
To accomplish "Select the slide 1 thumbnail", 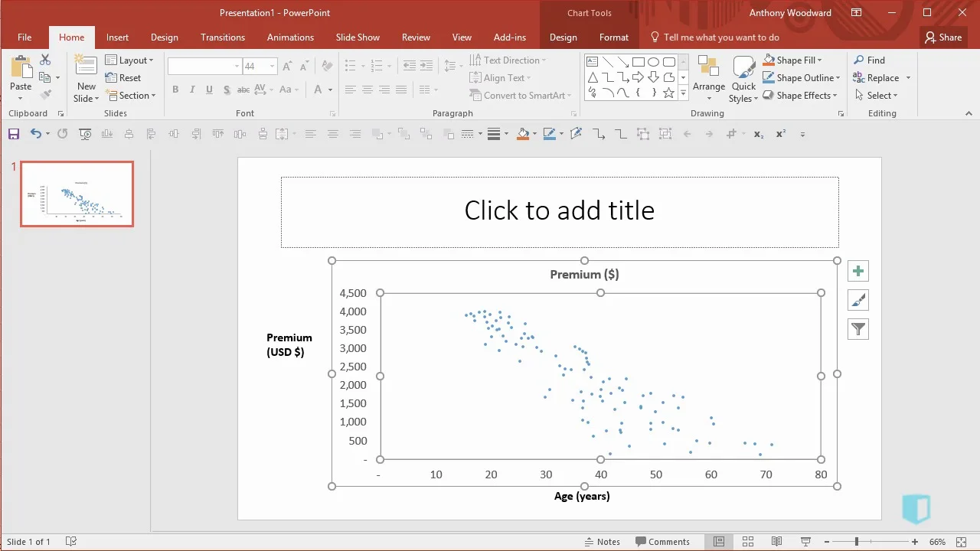I will tap(77, 194).
